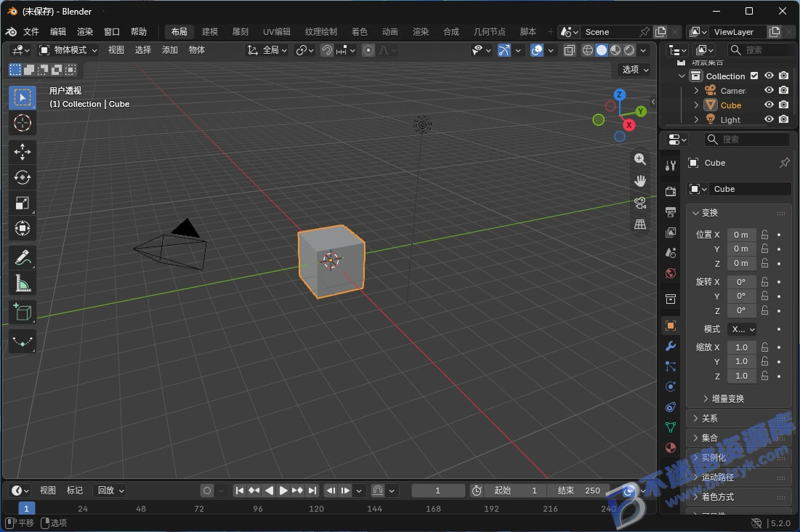Hide the Cube in viewport via eye
The image size is (800, 532).
click(x=769, y=105)
